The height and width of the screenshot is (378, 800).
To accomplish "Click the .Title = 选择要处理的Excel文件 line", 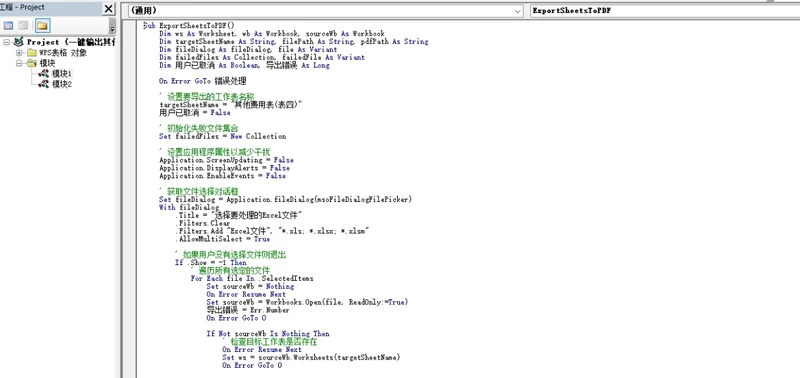I will [239, 215].
